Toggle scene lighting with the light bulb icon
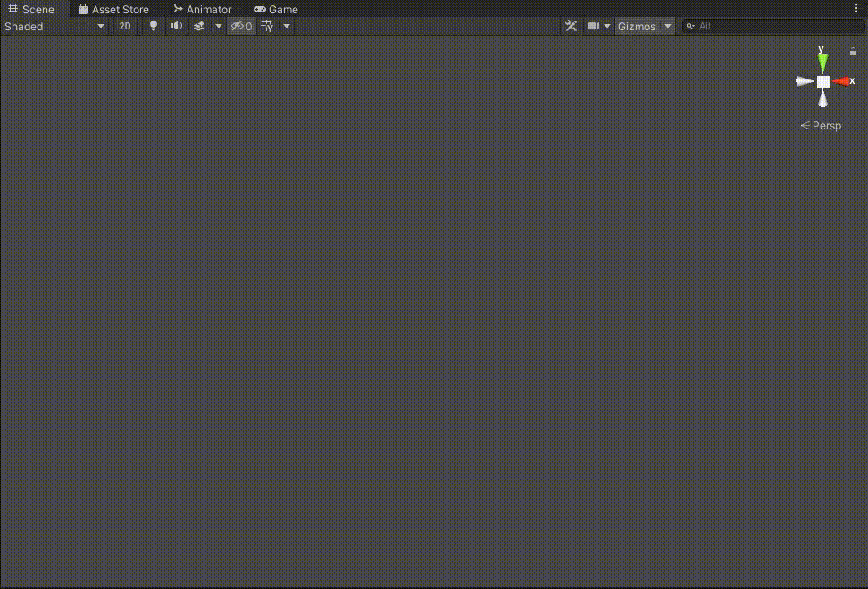This screenshot has width=868, height=589. click(x=153, y=26)
